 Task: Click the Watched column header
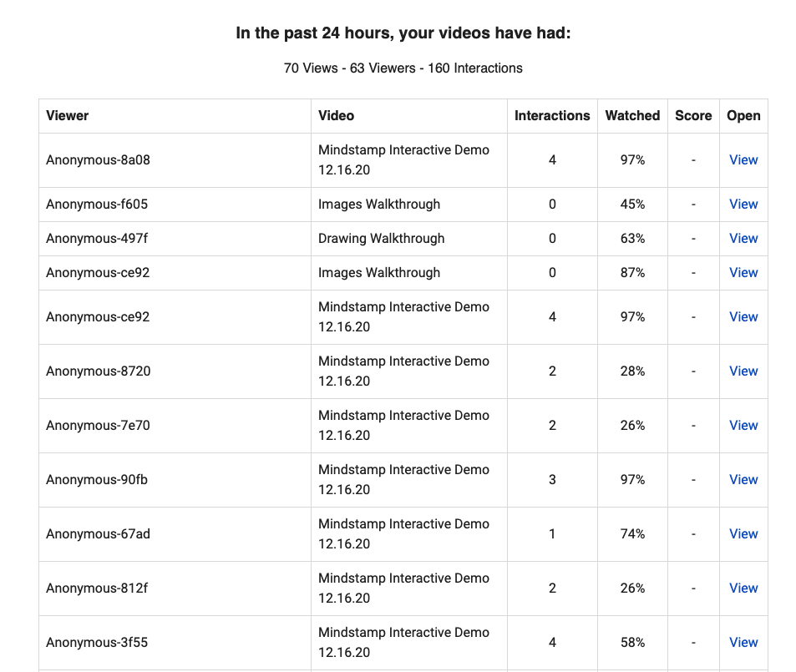632,115
